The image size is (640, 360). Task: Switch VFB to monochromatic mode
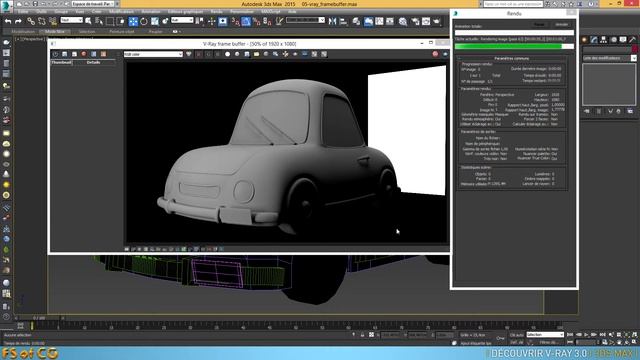[237, 54]
